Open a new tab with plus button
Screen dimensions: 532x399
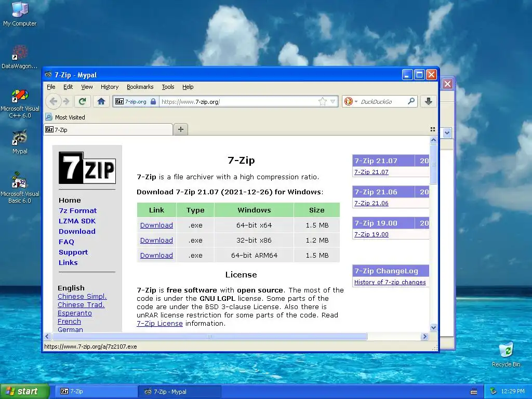[x=181, y=129]
